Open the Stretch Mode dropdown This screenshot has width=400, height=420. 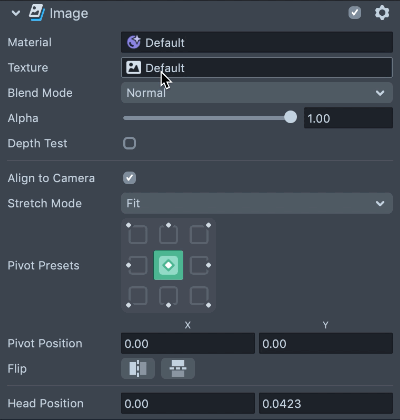click(x=257, y=203)
